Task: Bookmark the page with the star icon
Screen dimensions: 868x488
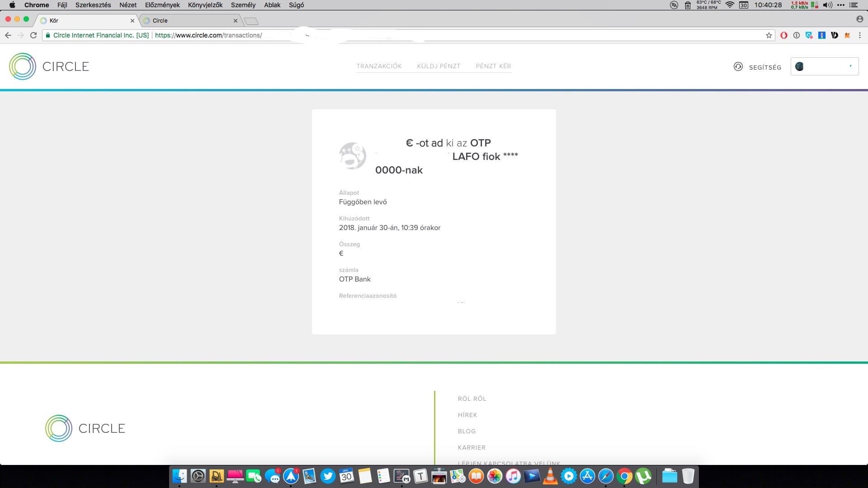Action: (769, 35)
